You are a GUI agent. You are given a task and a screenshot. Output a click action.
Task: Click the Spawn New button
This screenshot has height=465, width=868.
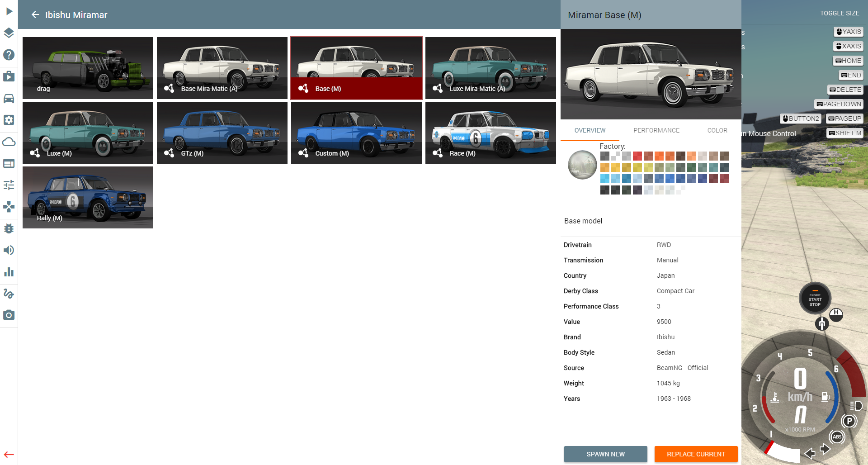pyautogui.click(x=606, y=454)
